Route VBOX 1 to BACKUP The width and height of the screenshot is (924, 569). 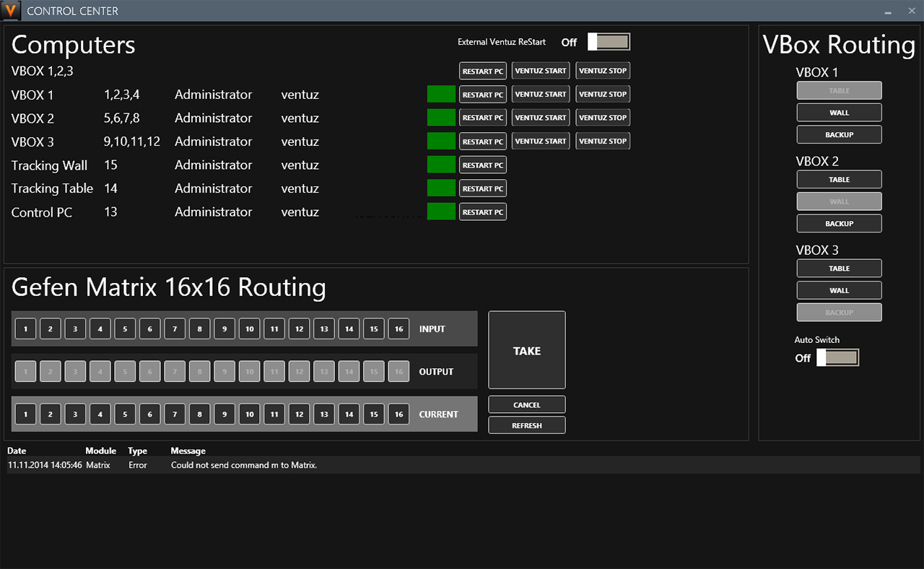[x=840, y=134]
